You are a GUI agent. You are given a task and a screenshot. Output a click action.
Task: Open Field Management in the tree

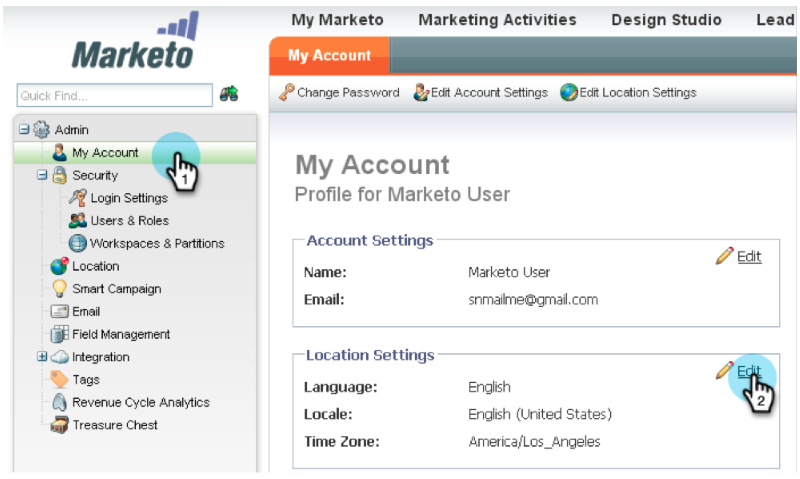point(121,334)
